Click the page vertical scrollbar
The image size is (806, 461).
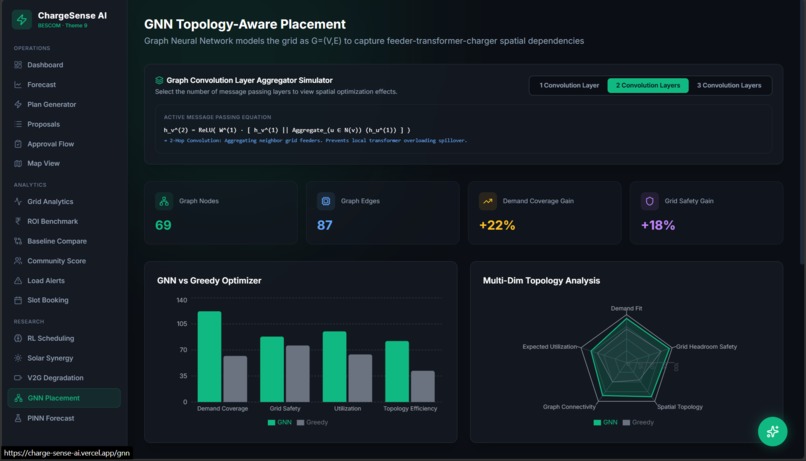[x=801, y=134]
